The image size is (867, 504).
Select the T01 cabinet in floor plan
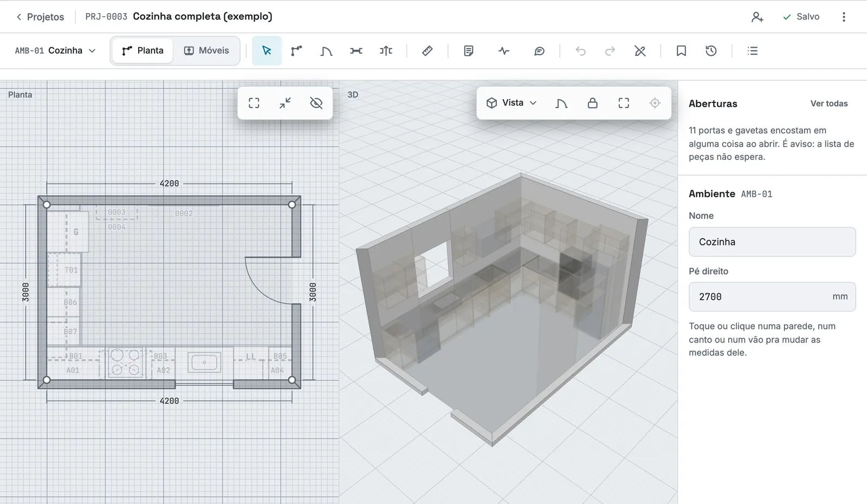[x=64, y=269]
